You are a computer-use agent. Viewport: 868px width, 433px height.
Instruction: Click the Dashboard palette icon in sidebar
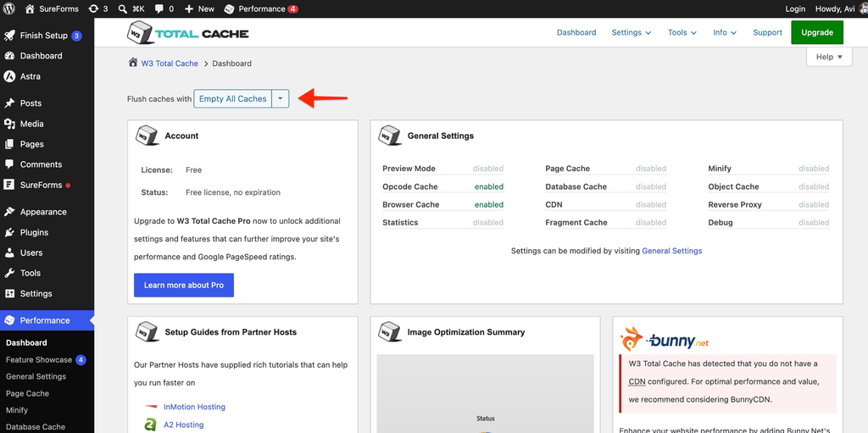coord(9,56)
